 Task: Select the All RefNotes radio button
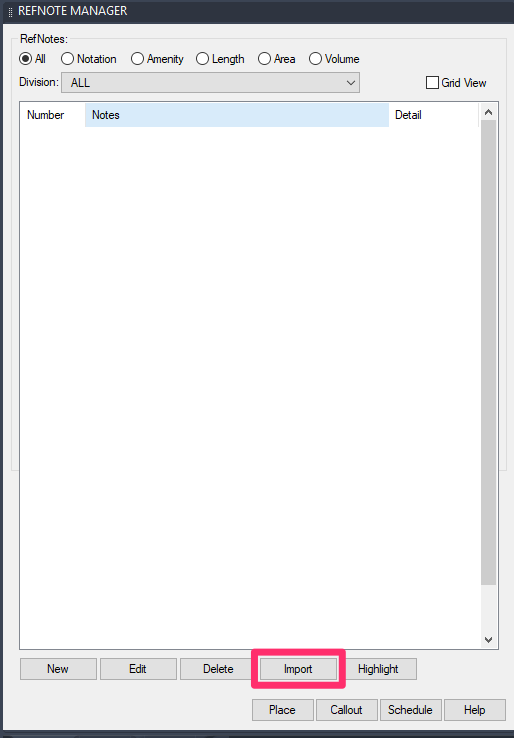pos(25,59)
